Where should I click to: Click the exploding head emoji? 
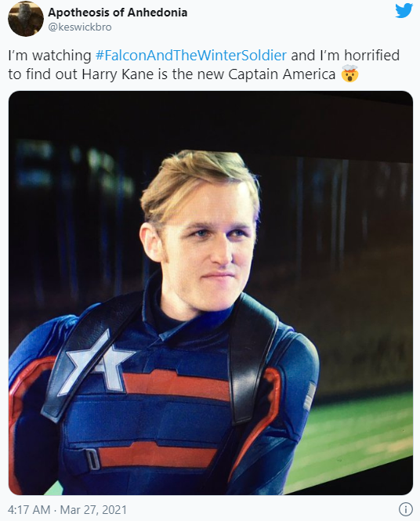(350, 74)
